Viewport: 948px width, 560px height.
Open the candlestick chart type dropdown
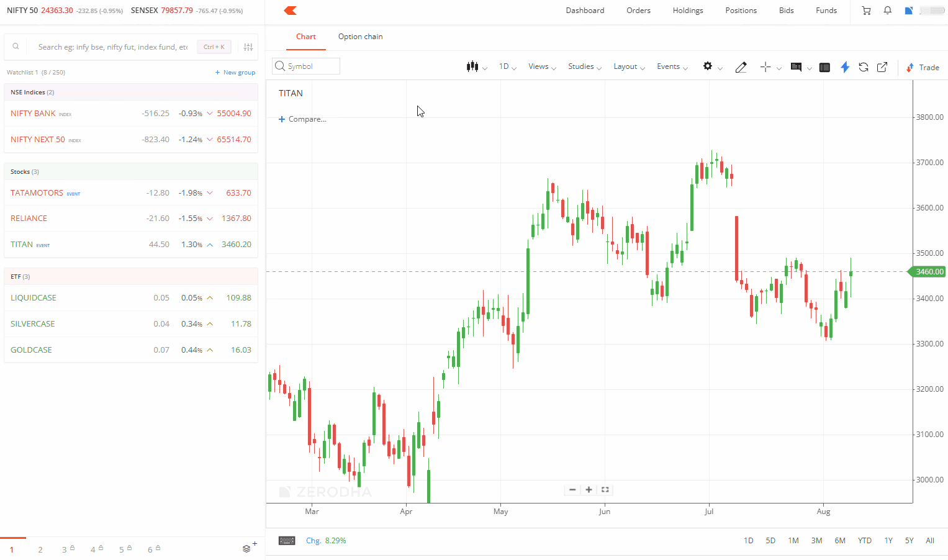[476, 66]
